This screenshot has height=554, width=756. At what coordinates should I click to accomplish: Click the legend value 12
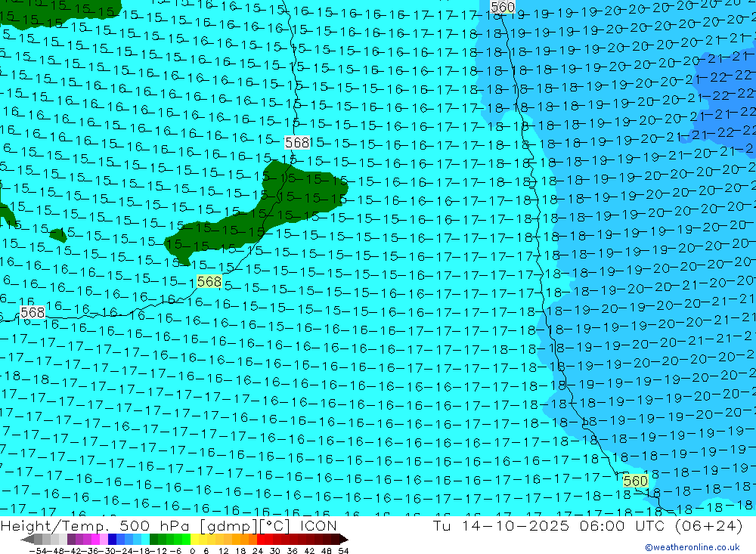[x=223, y=551]
